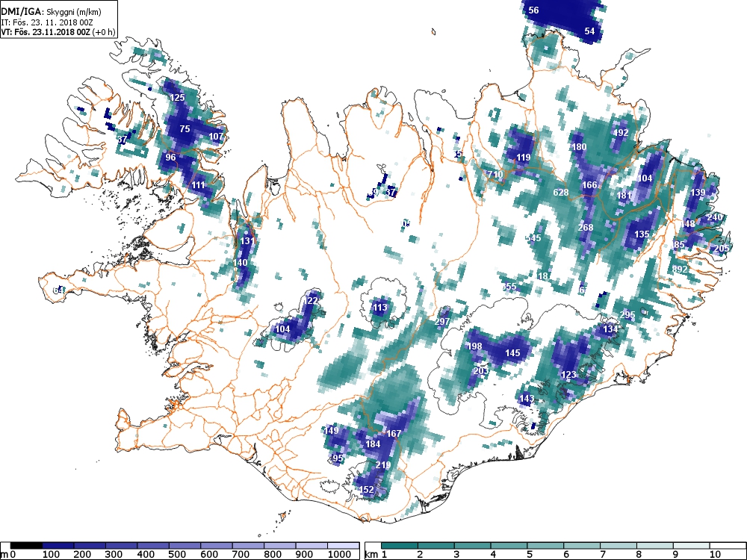The height and width of the screenshot is (560, 747).
Task: Click the value 96 in the Westfjords
Action: pos(170,157)
